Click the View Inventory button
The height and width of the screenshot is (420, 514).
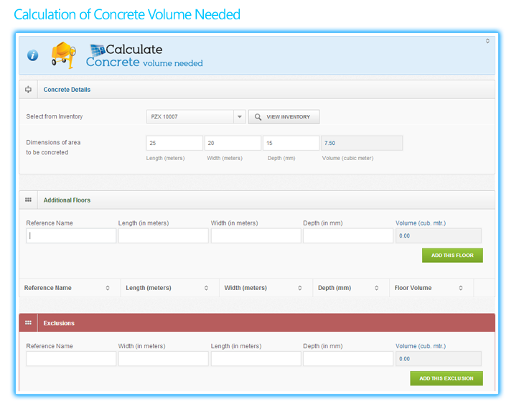(x=284, y=117)
